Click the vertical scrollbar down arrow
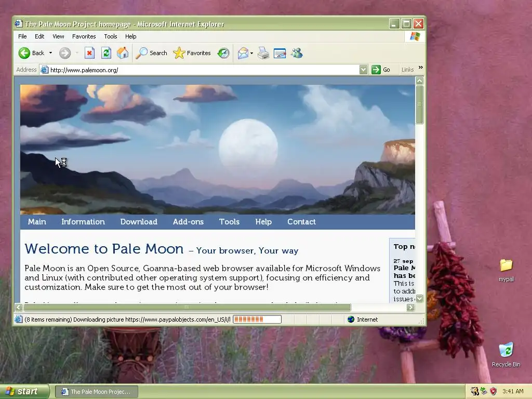This screenshot has width=532, height=399. pos(420,299)
